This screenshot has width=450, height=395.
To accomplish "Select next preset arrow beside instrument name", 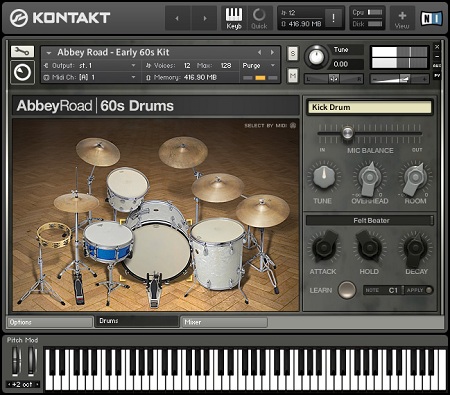I will tap(272, 52).
